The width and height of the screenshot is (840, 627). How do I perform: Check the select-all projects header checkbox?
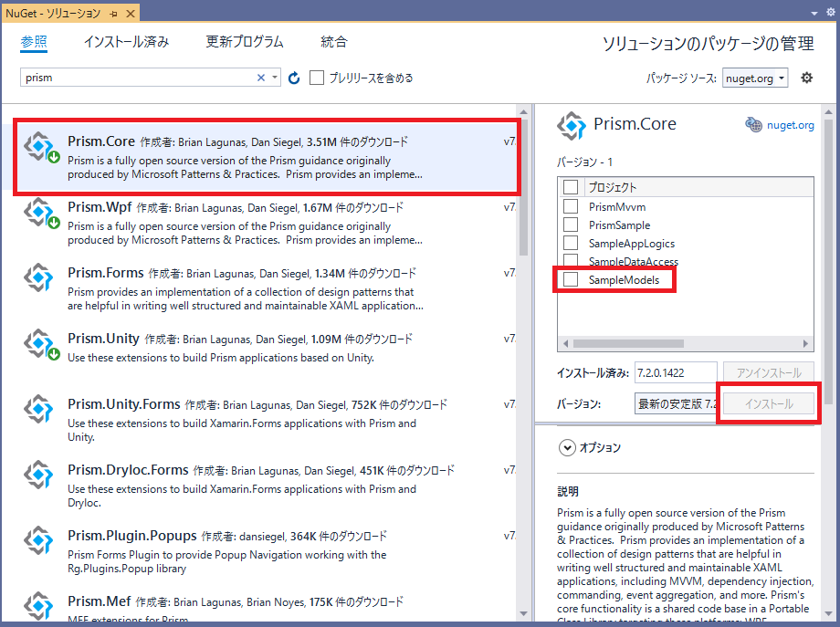[x=571, y=187]
